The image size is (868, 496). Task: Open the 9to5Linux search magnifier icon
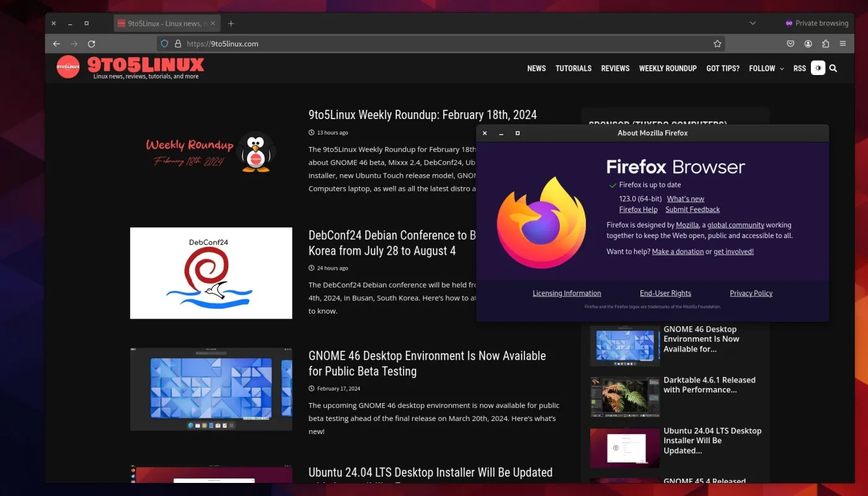point(833,68)
